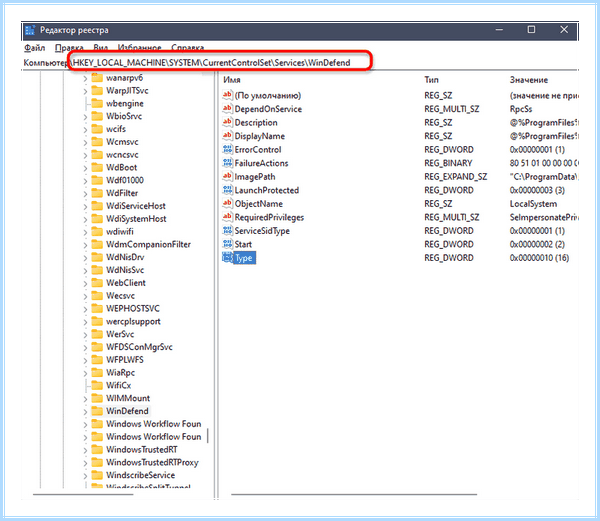Click the (По умолчанию) default value icon
Viewport: 600px width, 521px height.
click(x=227, y=95)
